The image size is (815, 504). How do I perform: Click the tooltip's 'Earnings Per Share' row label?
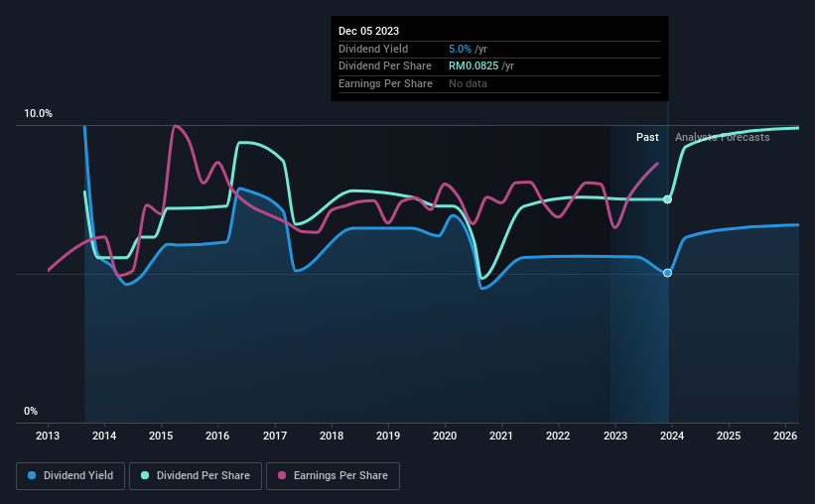tap(385, 83)
